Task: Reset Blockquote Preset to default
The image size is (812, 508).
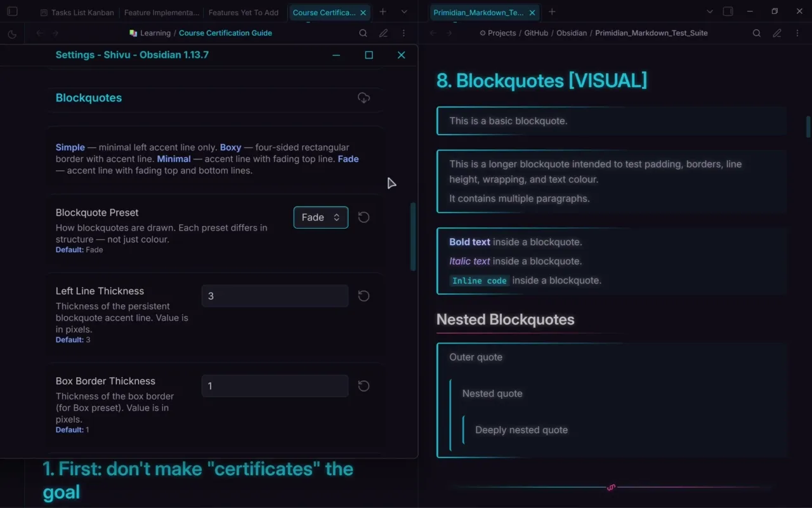Action: pos(363,217)
